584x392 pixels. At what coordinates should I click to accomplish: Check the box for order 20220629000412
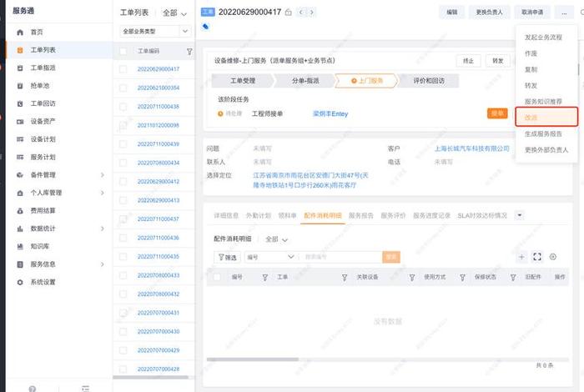123,182
